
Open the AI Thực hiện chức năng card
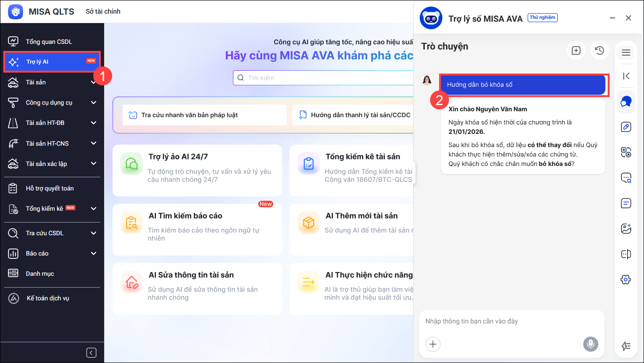click(x=351, y=289)
